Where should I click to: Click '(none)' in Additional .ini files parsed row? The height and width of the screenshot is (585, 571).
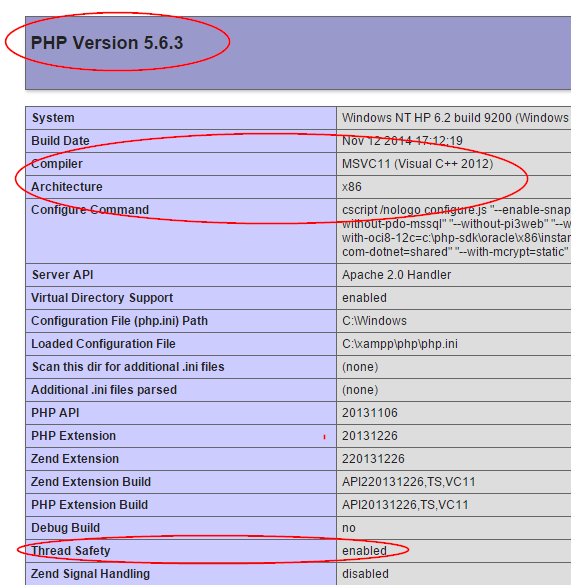[360, 390]
